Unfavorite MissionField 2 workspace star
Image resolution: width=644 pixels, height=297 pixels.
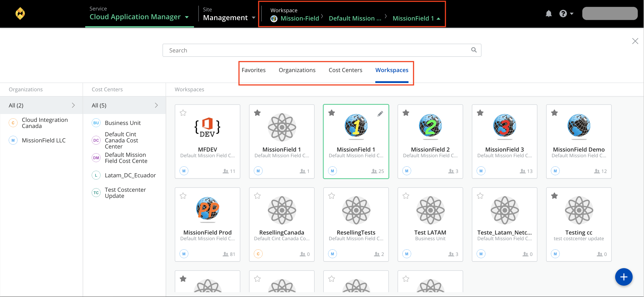406,113
